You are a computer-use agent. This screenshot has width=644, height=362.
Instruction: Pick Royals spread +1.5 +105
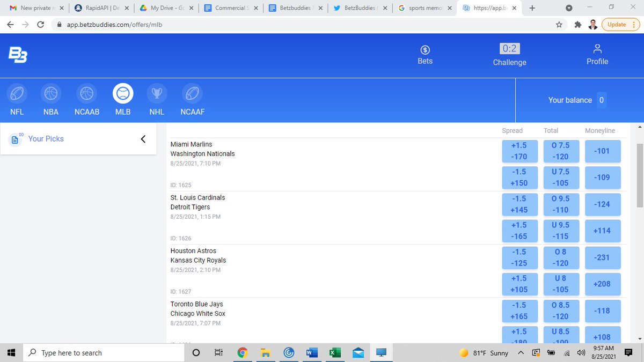pyautogui.click(x=519, y=284)
